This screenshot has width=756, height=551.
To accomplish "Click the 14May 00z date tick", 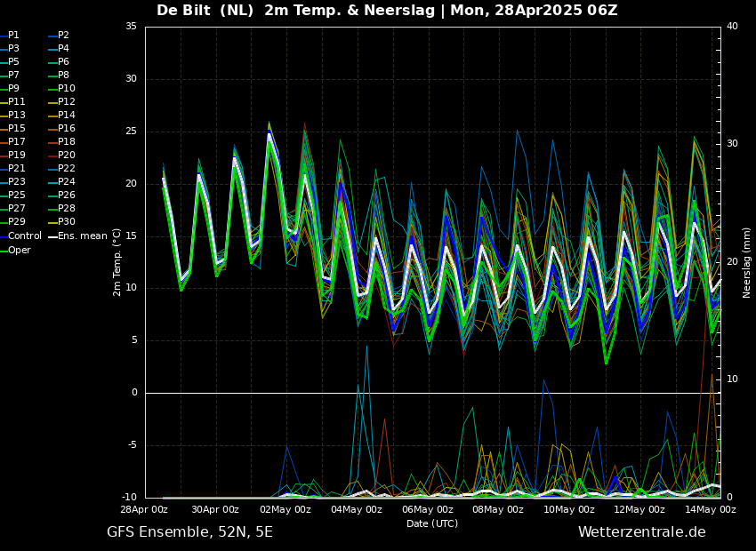I will (x=711, y=510).
